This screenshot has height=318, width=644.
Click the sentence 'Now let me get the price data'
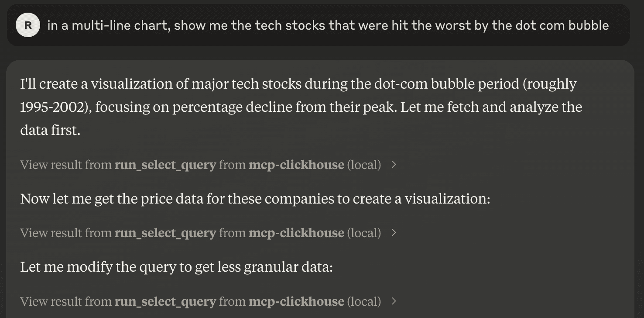(x=255, y=199)
